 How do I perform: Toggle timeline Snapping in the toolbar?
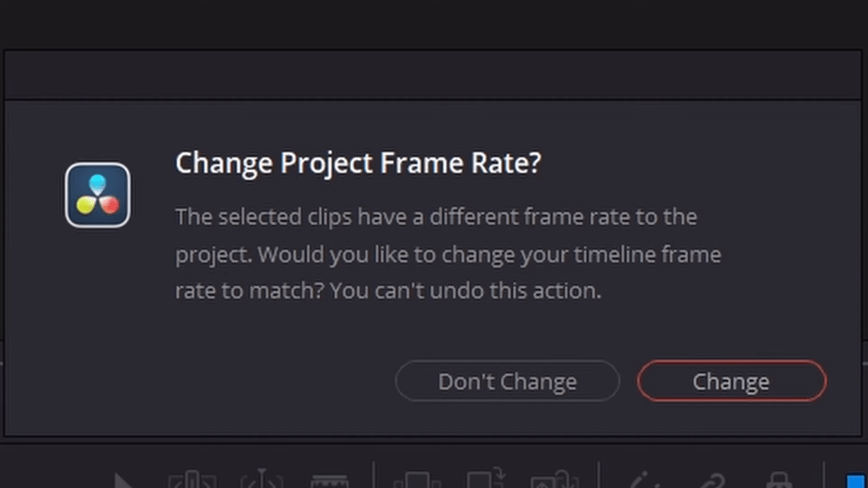tap(642, 480)
